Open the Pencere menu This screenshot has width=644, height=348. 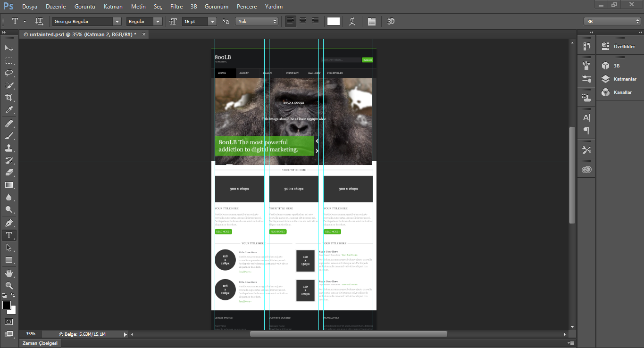pos(247,7)
